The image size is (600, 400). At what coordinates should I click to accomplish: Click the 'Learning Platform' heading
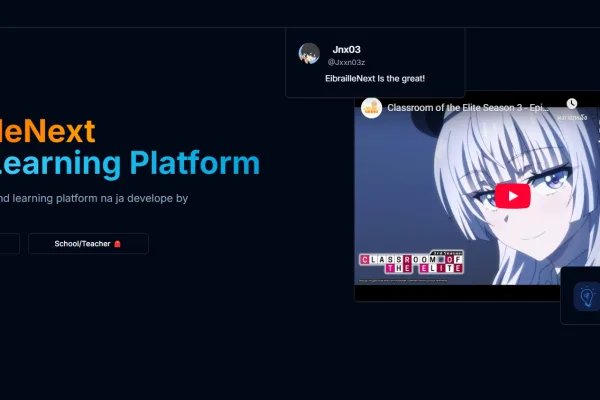129,163
